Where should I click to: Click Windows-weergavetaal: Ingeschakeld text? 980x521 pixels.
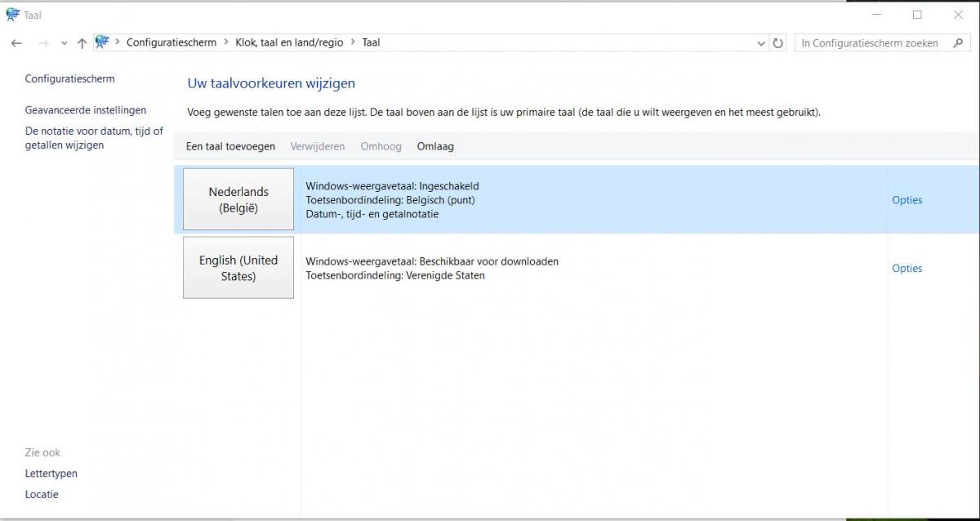pyautogui.click(x=392, y=186)
